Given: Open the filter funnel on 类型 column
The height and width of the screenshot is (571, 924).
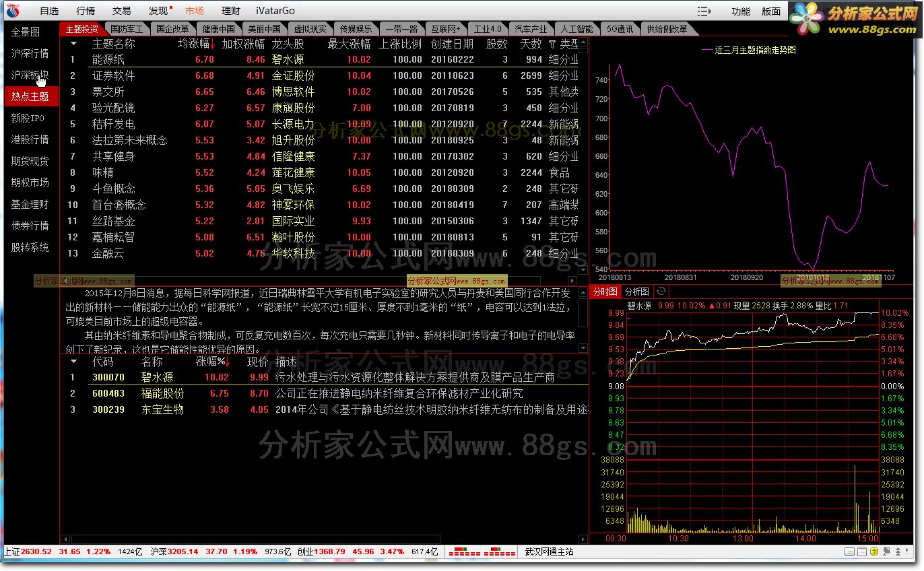Looking at the screenshot, I should pyautogui.click(x=552, y=44).
